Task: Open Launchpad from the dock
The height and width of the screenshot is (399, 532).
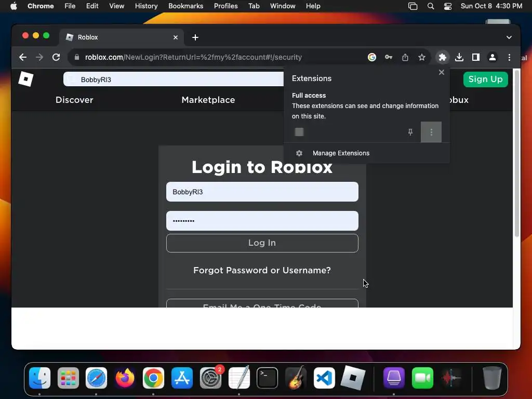Action: [68, 378]
